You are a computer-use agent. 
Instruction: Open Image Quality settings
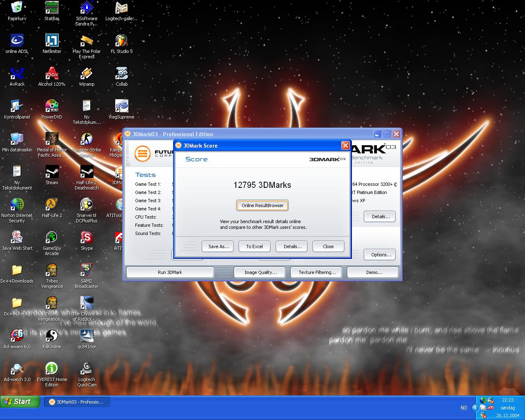(x=260, y=272)
